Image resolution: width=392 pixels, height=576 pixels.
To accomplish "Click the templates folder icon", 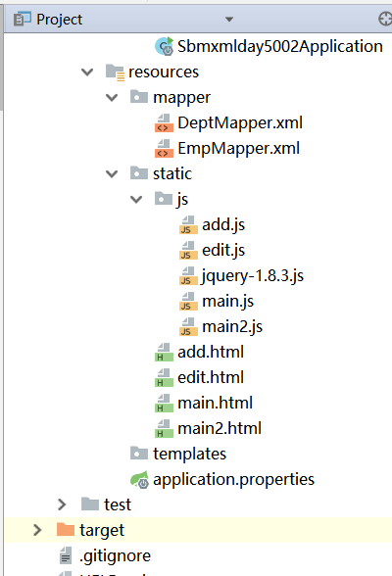I will [139, 453].
